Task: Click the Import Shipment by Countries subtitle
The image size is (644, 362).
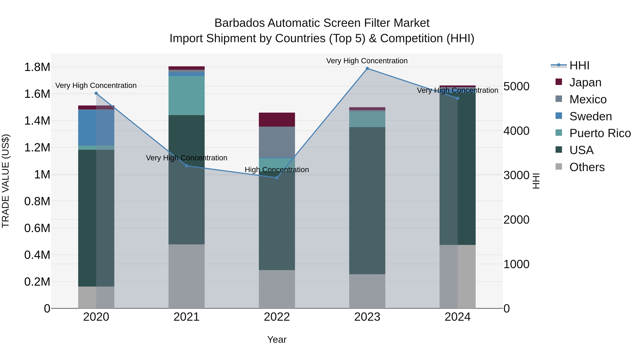Action: click(322, 38)
